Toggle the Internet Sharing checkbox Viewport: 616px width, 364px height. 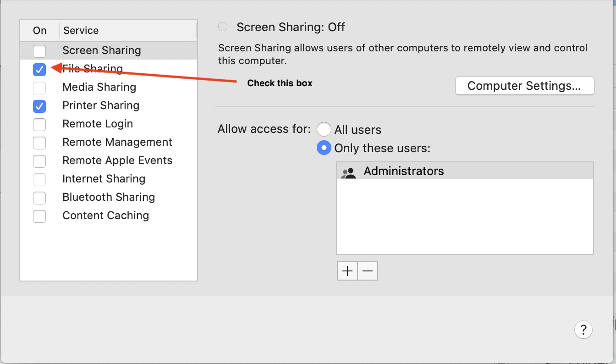(39, 179)
